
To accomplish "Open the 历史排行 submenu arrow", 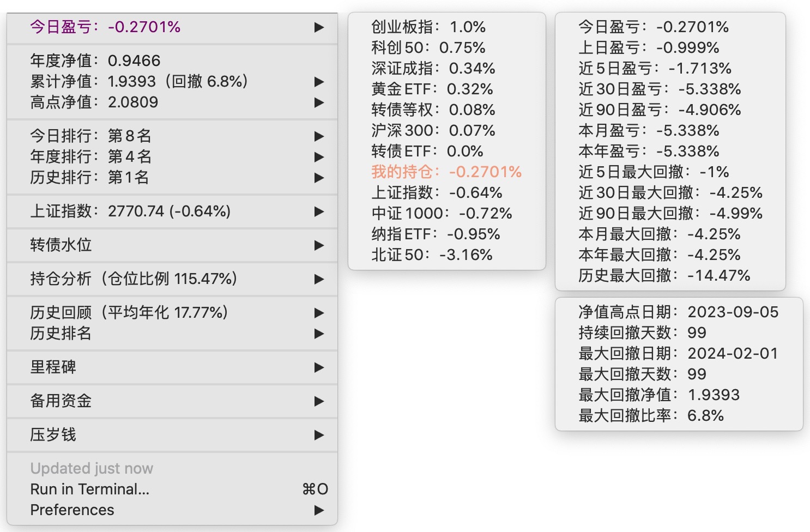I will (319, 178).
